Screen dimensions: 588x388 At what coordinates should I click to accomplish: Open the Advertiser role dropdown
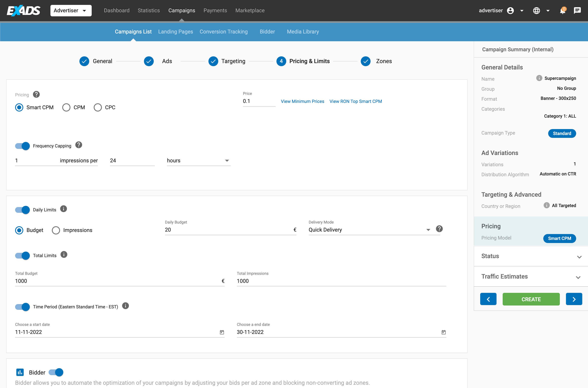tap(71, 11)
